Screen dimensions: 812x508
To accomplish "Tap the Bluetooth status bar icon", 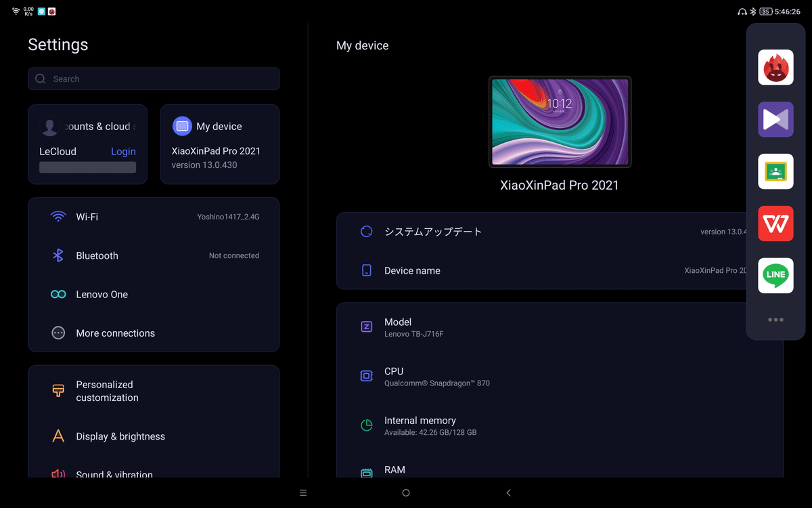I will point(752,12).
